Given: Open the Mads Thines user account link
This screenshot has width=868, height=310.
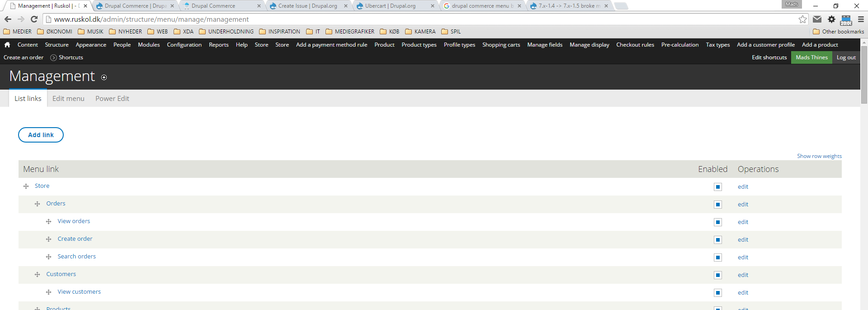Looking at the screenshot, I should [811, 57].
